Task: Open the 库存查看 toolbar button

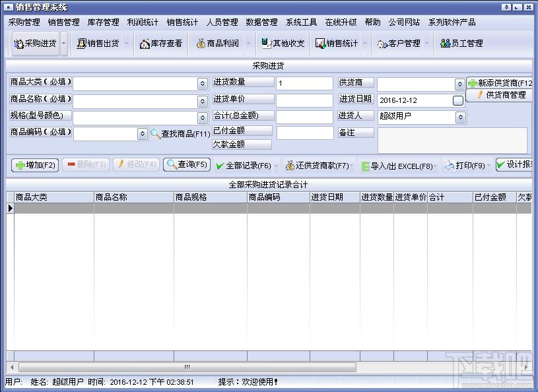Action: 160,43
